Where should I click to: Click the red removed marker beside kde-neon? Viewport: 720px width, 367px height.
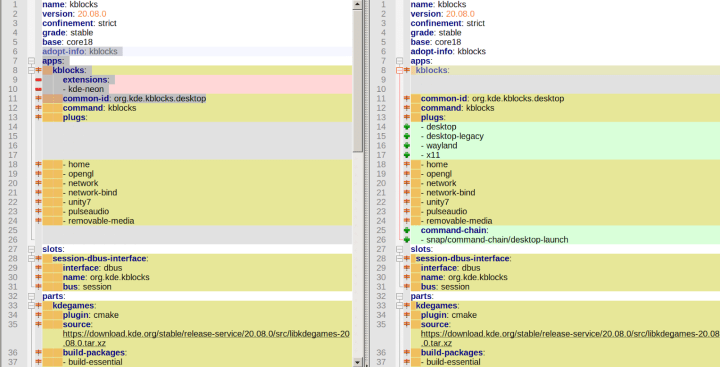[39, 89]
